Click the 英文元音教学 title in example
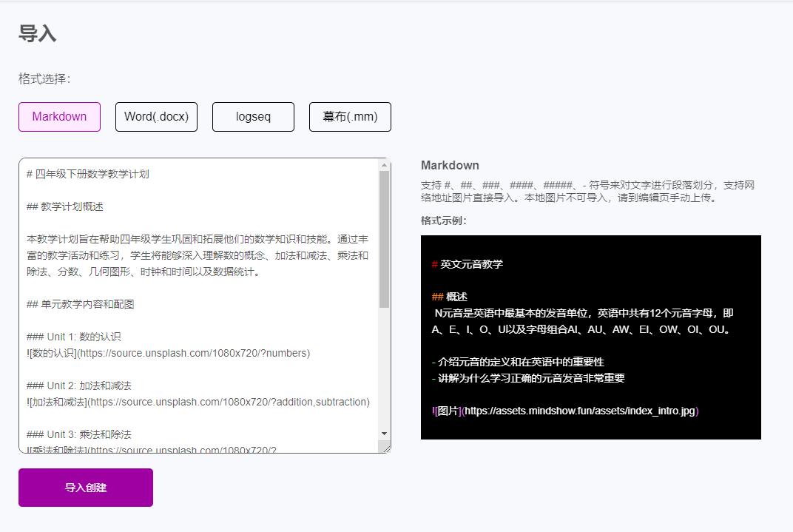 [x=470, y=263]
